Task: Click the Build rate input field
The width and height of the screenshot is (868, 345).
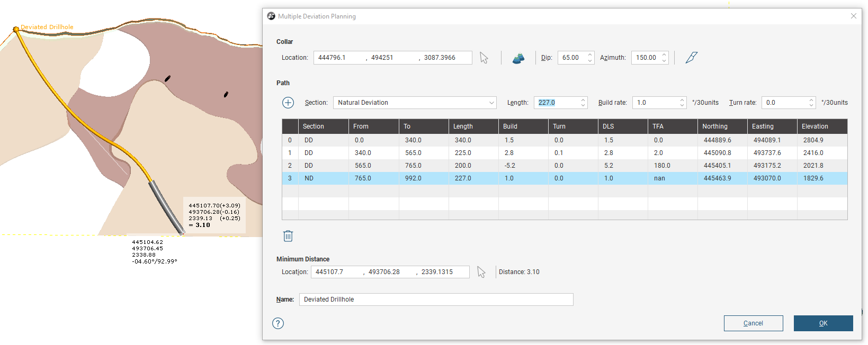Action: pos(655,103)
